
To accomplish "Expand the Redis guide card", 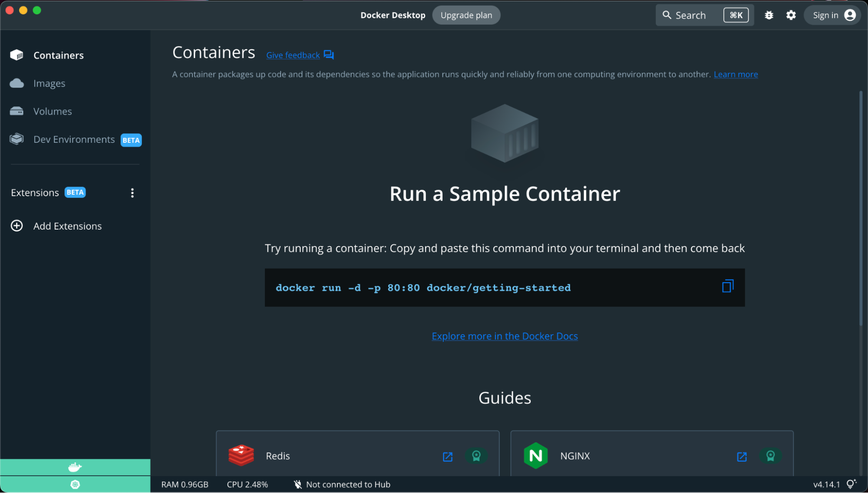I will (447, 455).
